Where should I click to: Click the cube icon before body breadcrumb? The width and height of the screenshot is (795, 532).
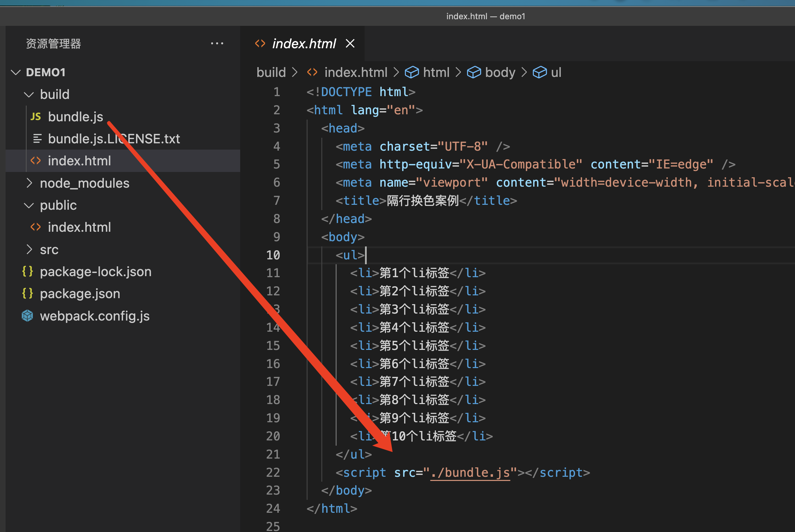(x=474, y=72)
